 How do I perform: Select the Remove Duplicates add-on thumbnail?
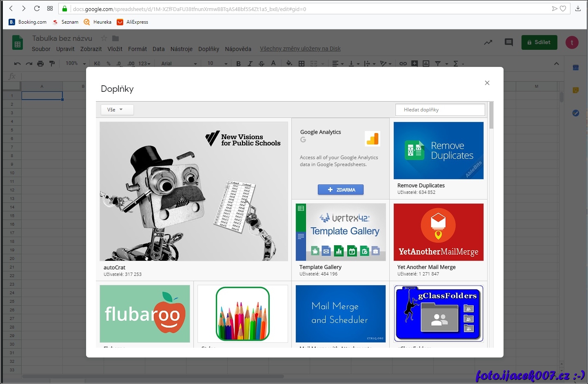point(438,151)
